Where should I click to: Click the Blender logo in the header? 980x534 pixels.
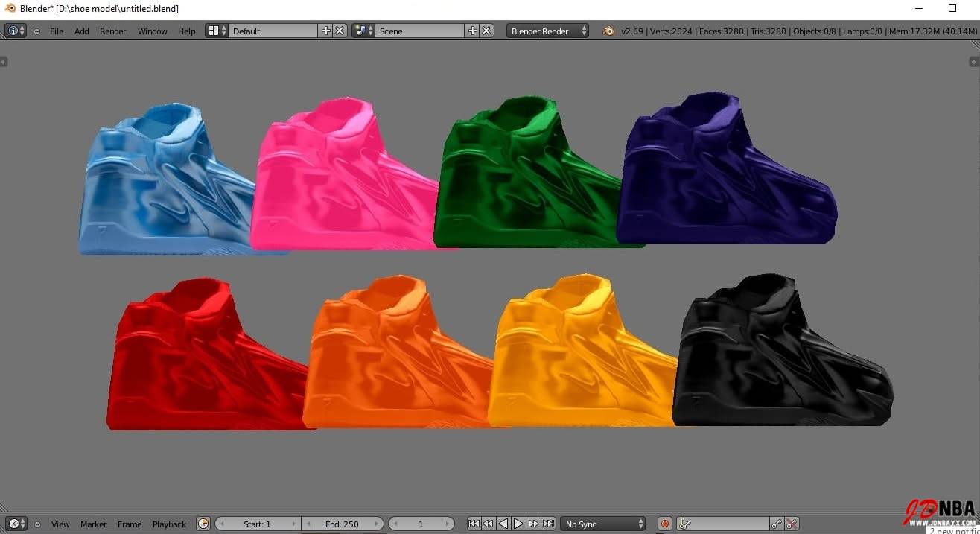click(x=608, y=31)
